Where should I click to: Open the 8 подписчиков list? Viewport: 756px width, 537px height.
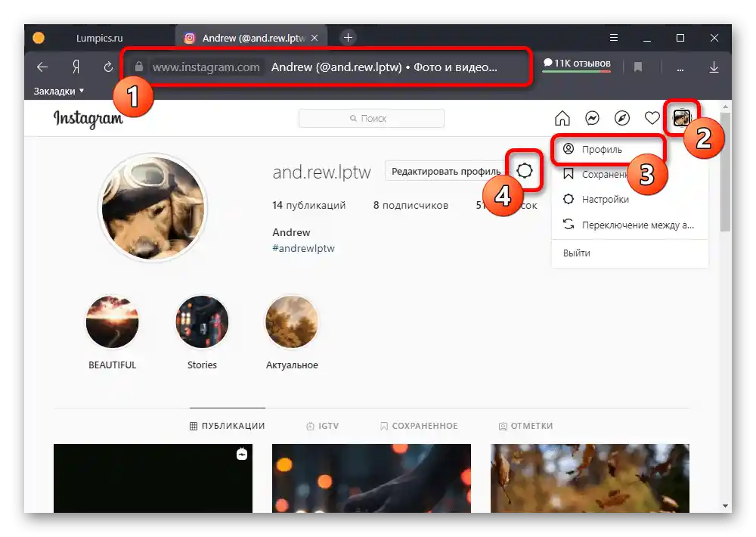tap(411, 205)
